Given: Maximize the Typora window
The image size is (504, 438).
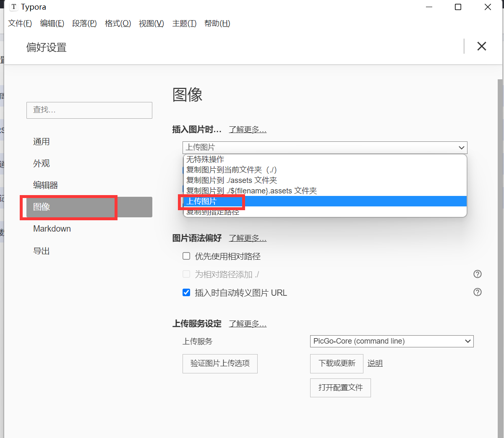Looking at the screenshot, I should 458,7.
